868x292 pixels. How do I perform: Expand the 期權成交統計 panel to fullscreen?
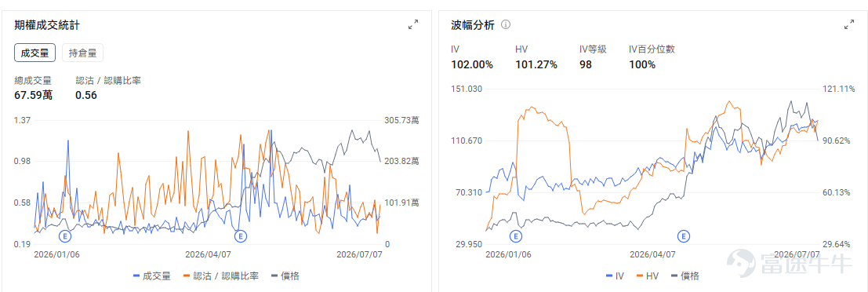pyautogui.click(x=413, y=24)
